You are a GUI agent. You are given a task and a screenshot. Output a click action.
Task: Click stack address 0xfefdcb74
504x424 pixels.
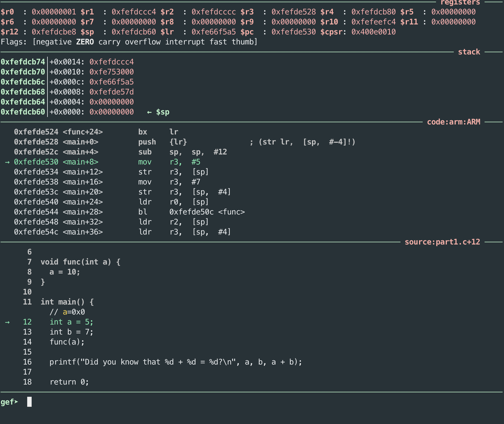23,62
